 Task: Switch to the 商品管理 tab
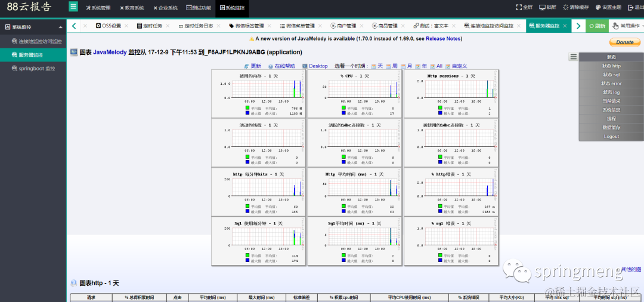click(385, 26)
